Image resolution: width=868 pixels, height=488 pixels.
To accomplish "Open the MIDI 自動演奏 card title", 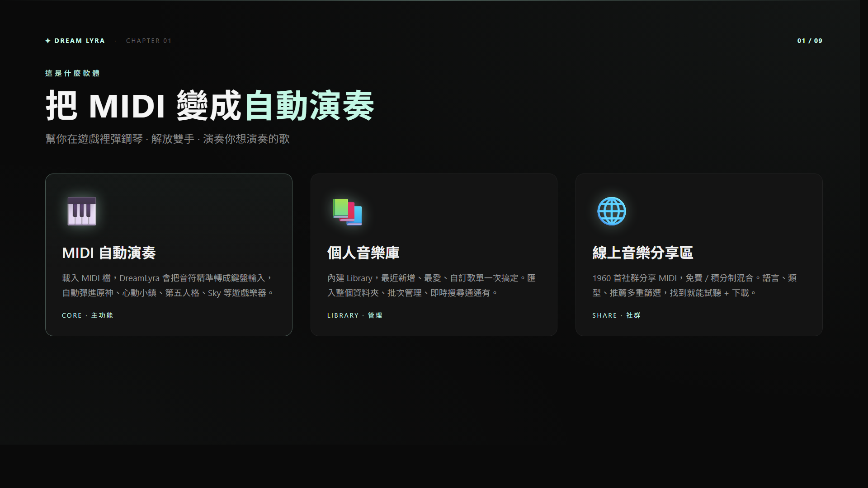I will point(109,253).
